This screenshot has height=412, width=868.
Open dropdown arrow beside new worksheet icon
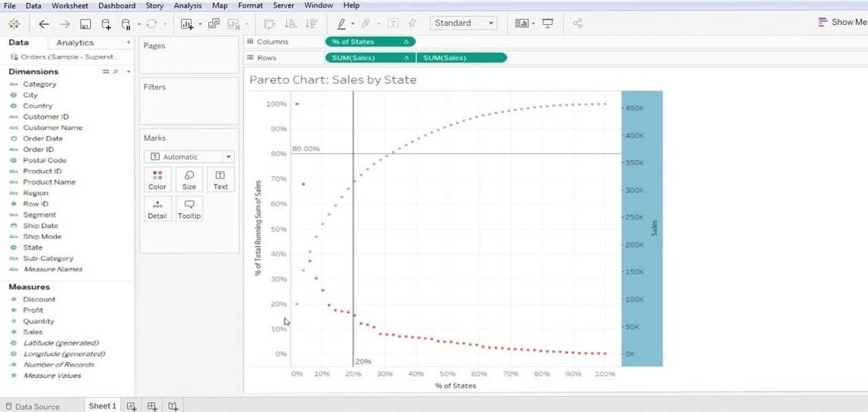click(200, 24)
